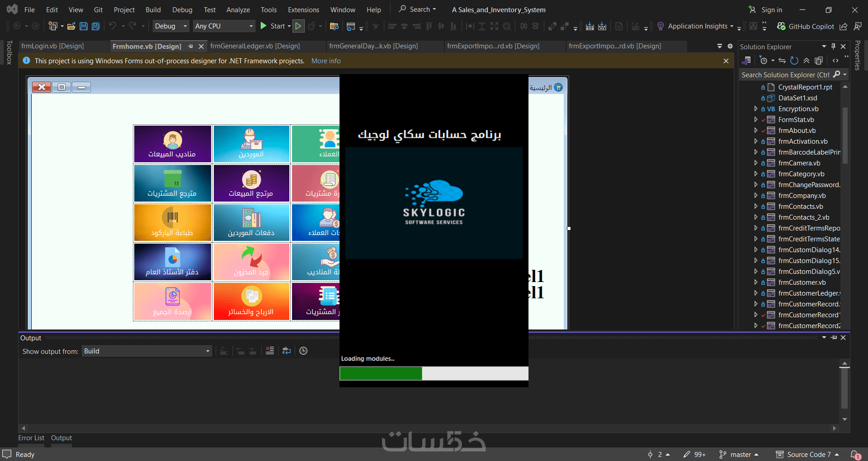The width and height of the screenshot is (868, 461).
Task: Click the Application Insights lightbulb icon
Action: coord(660,26)
